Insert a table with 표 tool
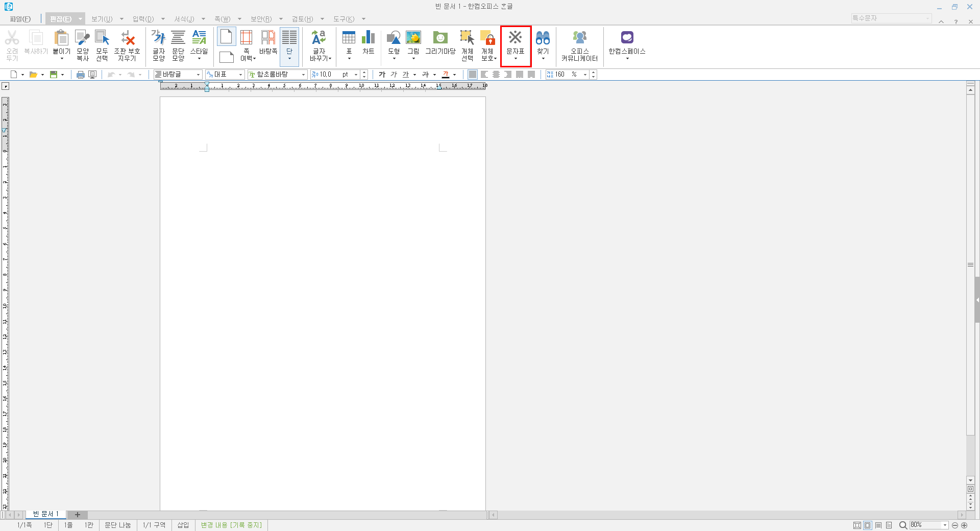This screenshot has height=531, width=980. click(x=349, y=46)
